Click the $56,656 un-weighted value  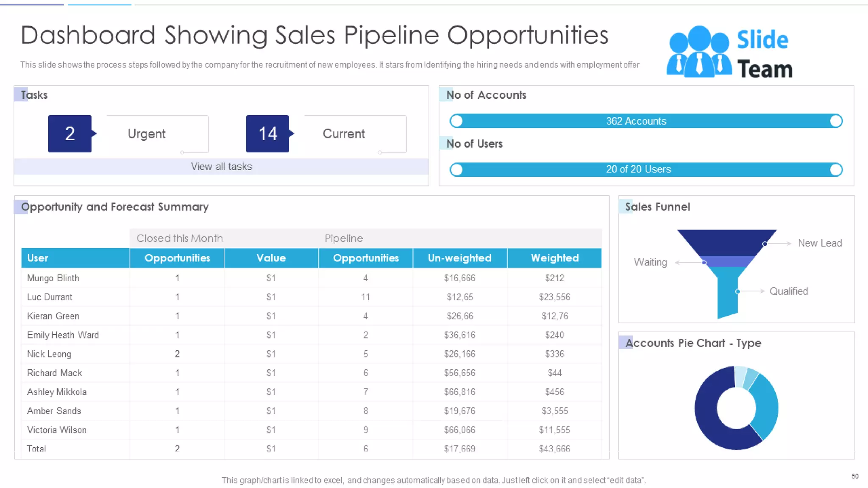pos(459,373)
